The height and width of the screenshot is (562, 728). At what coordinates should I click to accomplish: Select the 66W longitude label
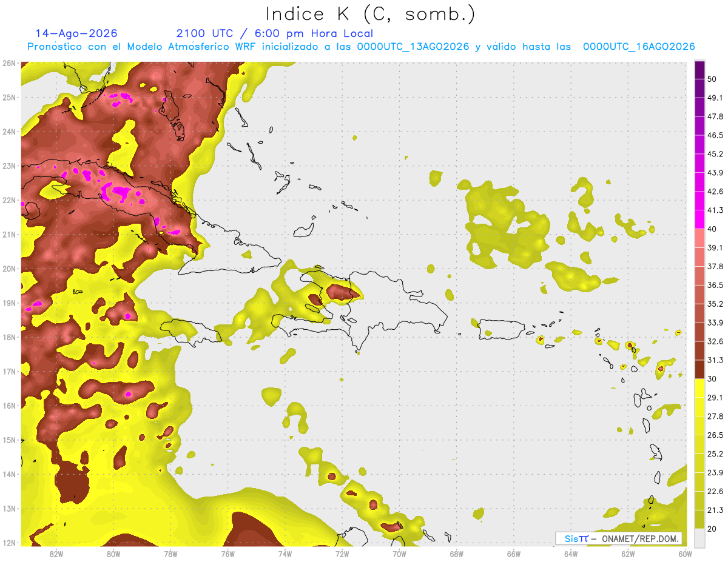click(x=513, y=554)
